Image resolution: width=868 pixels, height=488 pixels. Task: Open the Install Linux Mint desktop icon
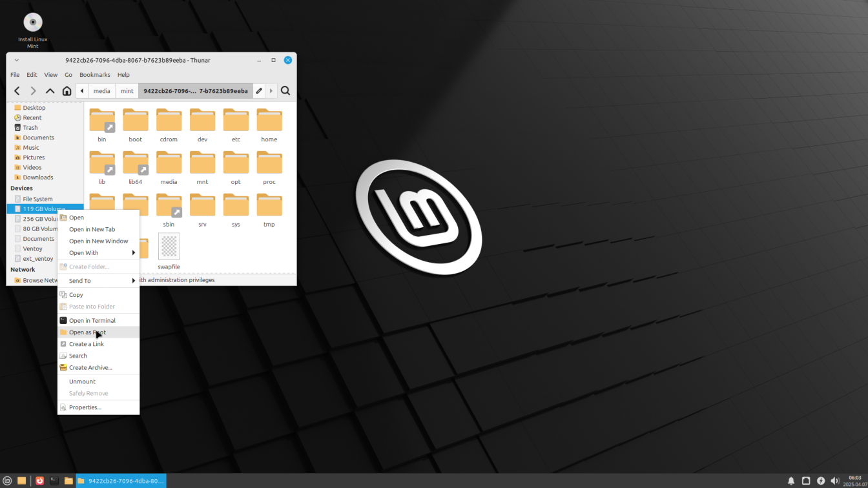coord(33,30)
